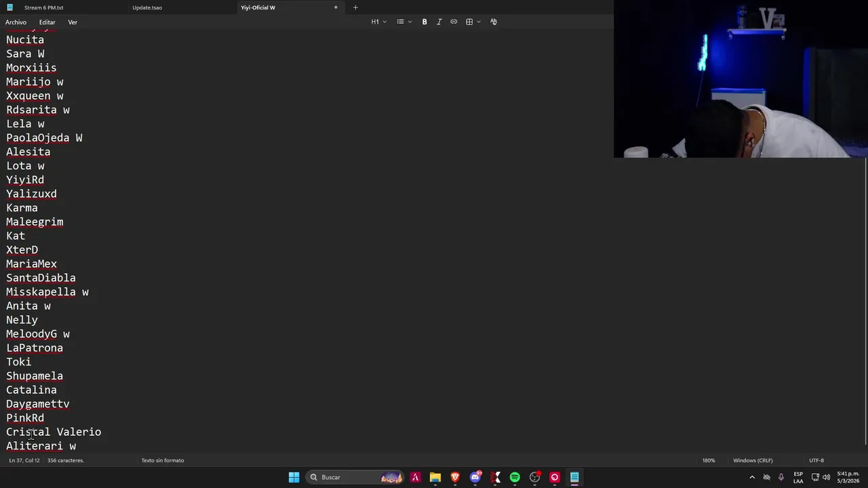
Task: Click unsaved dot on Yiyi-Oficial W tab
Action: 336,7
